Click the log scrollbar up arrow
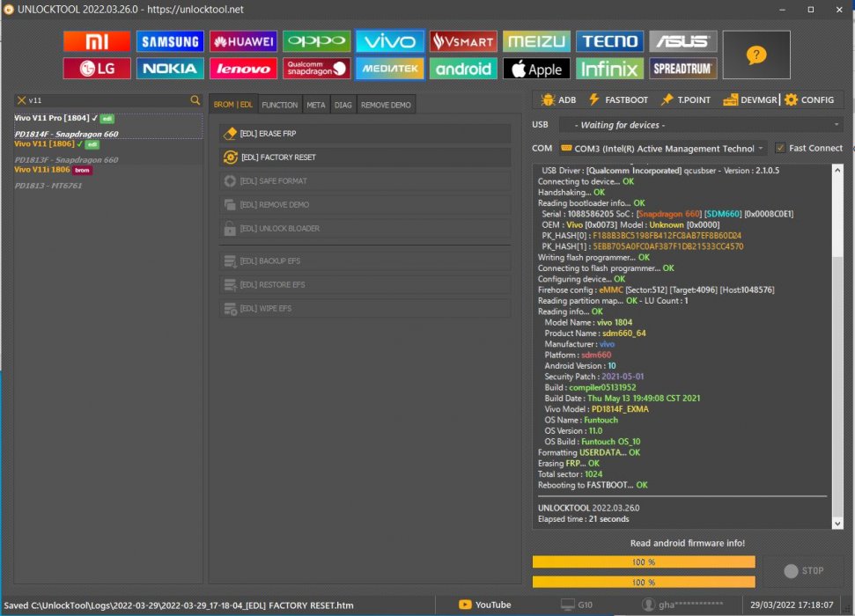855x616 pixels. (837, 170)
